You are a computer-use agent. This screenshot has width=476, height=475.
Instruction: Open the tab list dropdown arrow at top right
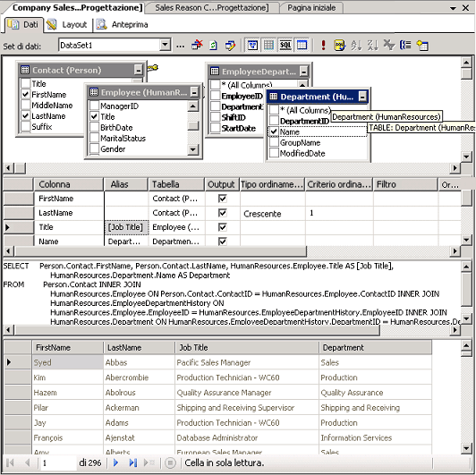click(x=453, y=8)
